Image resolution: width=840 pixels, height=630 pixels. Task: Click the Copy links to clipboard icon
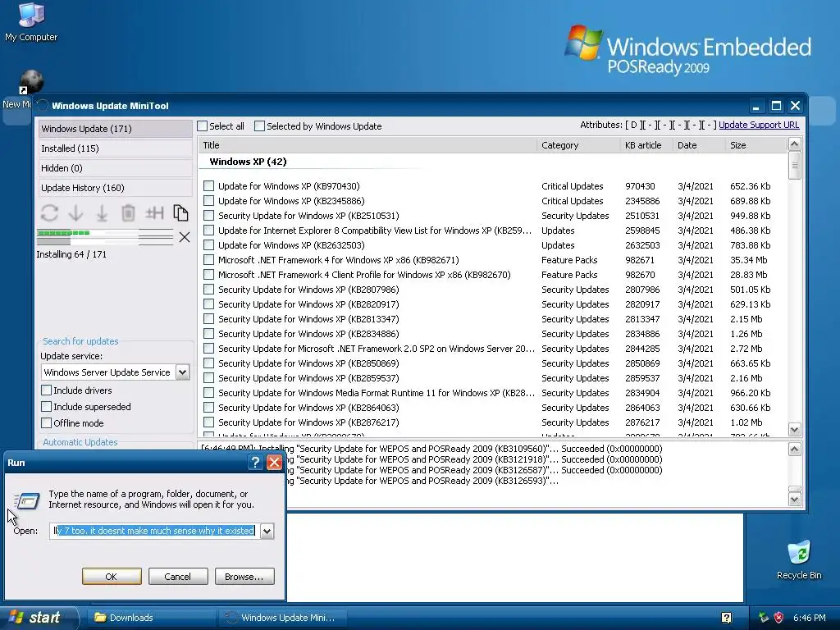pyautogui.click(x=180, y=213)
